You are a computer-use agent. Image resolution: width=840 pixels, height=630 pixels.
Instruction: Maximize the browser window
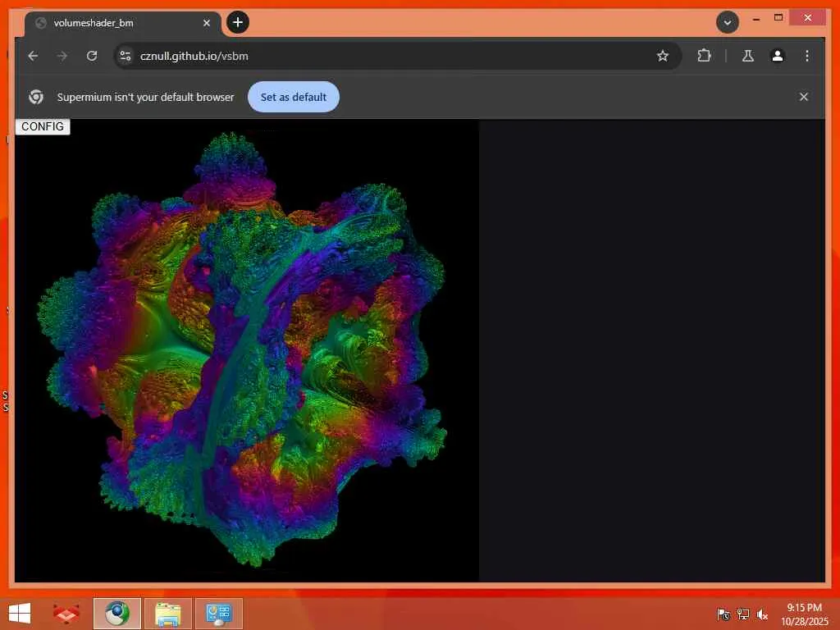[778, 18]
